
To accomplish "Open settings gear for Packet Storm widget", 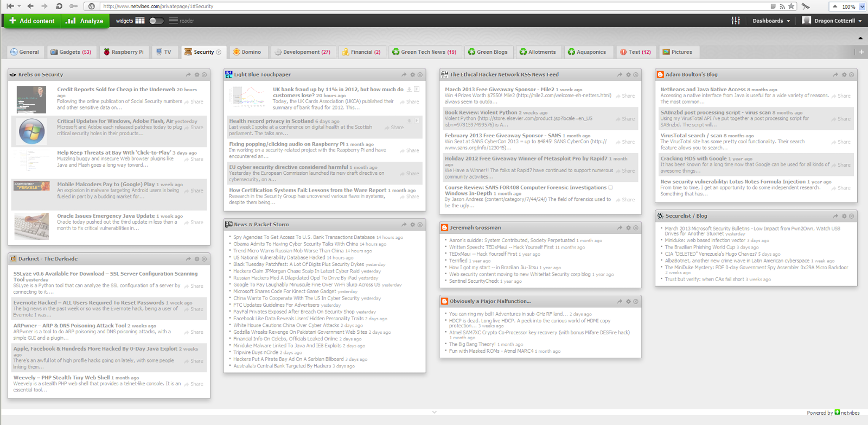I will pyautogui.click(x=412, y=225).
